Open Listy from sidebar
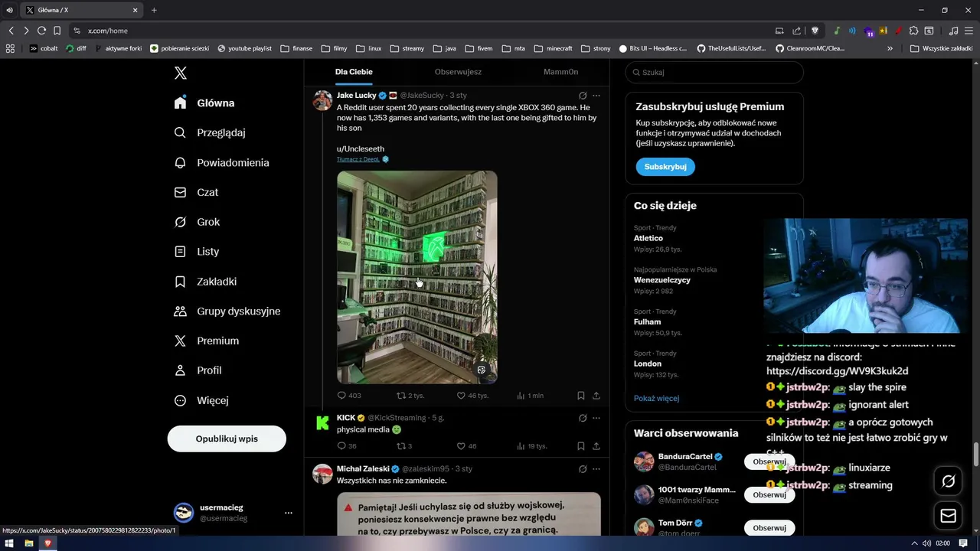The width and height of the screenshot is (980, 551). point(197,251)
